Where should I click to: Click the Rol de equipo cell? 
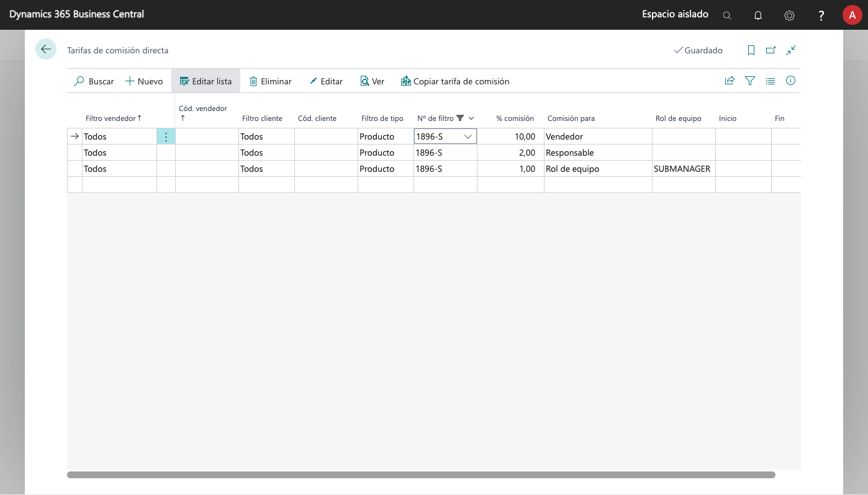click(x=598, y=169)
